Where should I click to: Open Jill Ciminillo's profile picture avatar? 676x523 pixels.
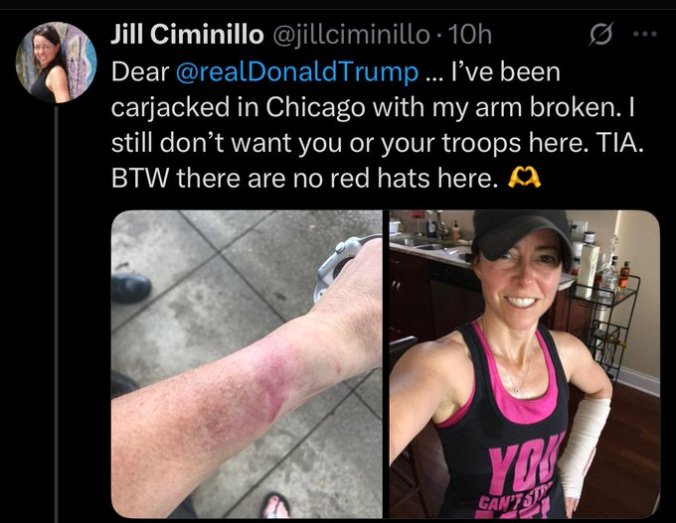point(56,62)
